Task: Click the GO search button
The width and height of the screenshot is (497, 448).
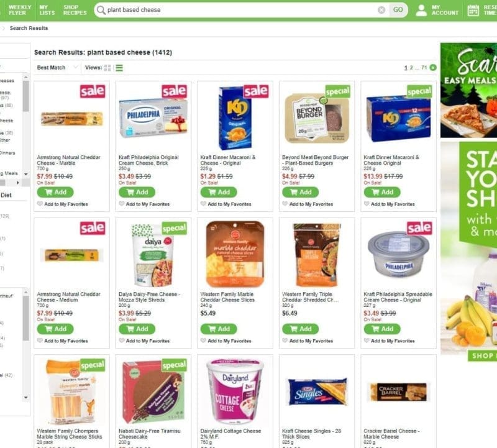Action: pos(398,10)
